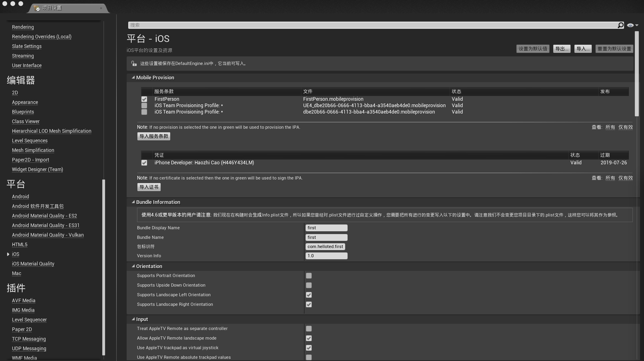Open Android platform settings

pyautogui.click(x=21, y=197)
